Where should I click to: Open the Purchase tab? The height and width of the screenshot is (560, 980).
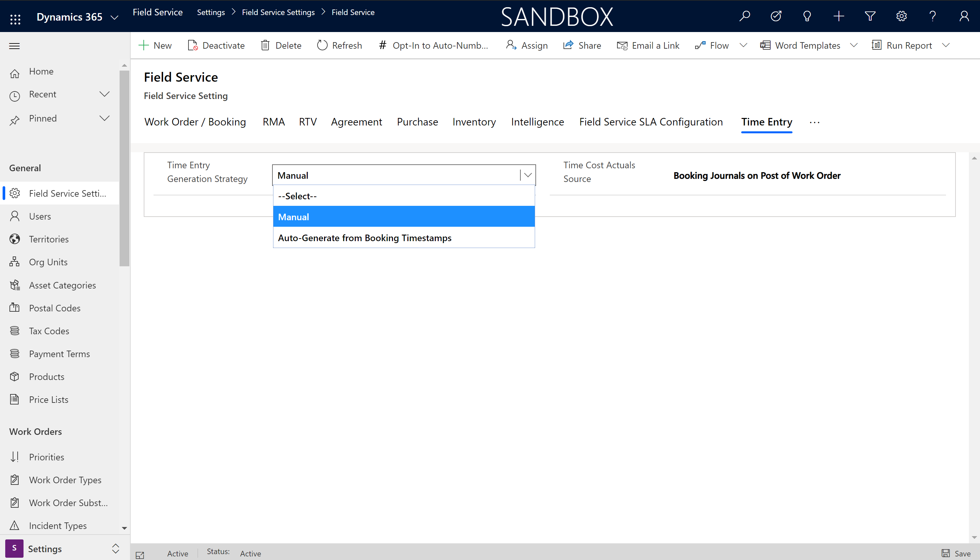click(x=417, y=122)
